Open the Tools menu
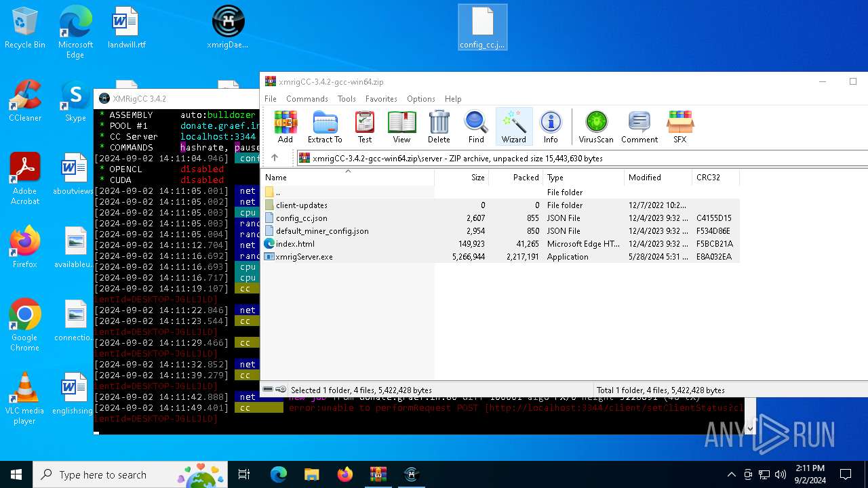This screenshot has height=488, width=868. click(x=347, y=99)
